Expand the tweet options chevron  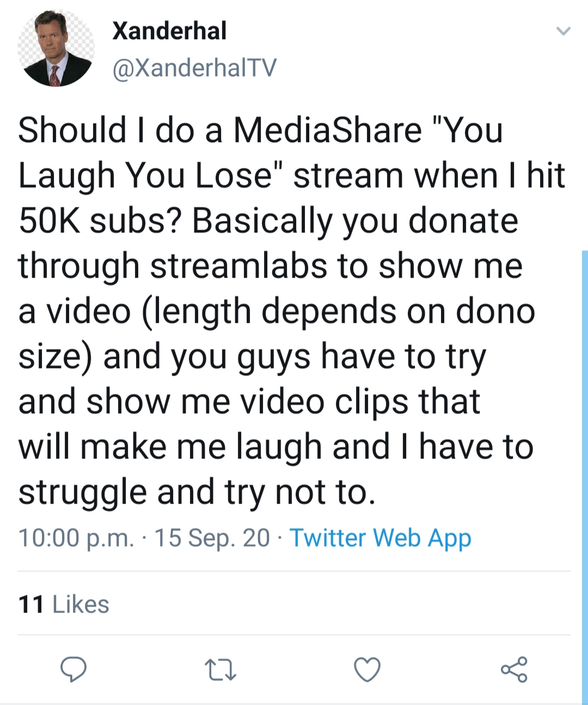[563, 31]
